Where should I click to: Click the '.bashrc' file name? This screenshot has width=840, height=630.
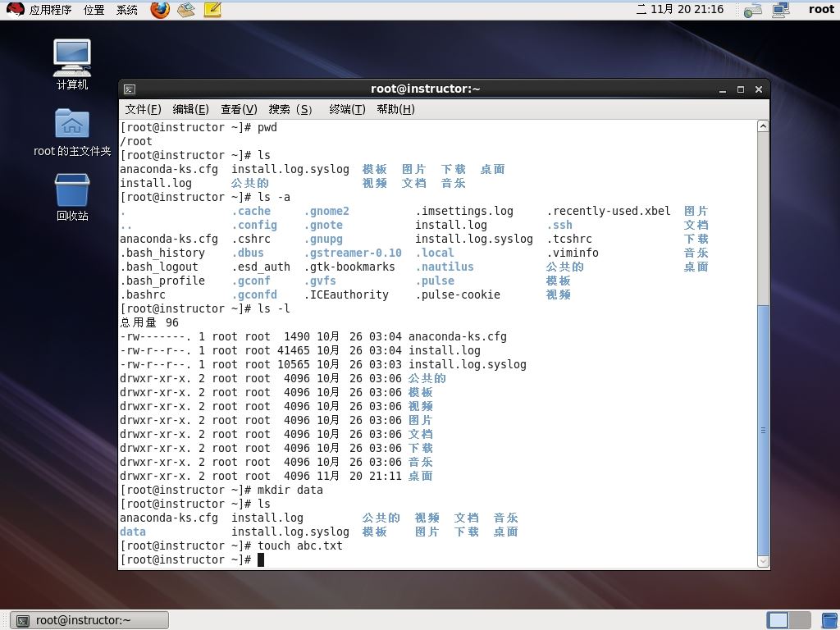tap(143, 294)
